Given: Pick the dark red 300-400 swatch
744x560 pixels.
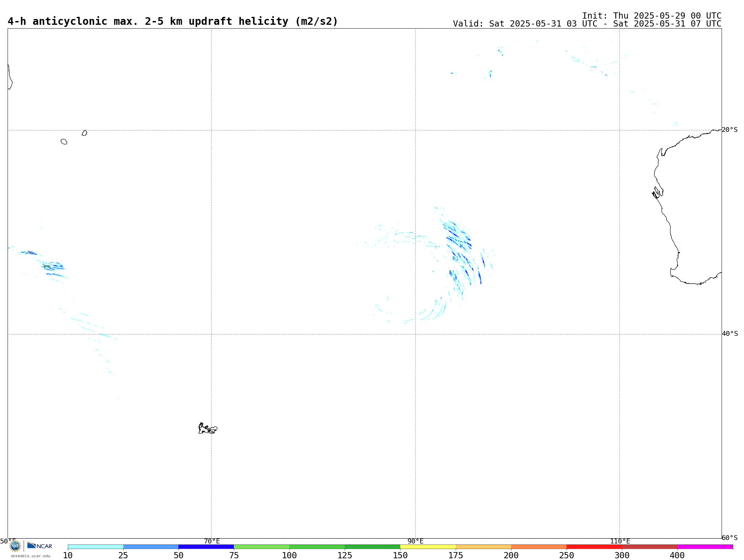Looking at the screenshot, I should coord(650,547).
